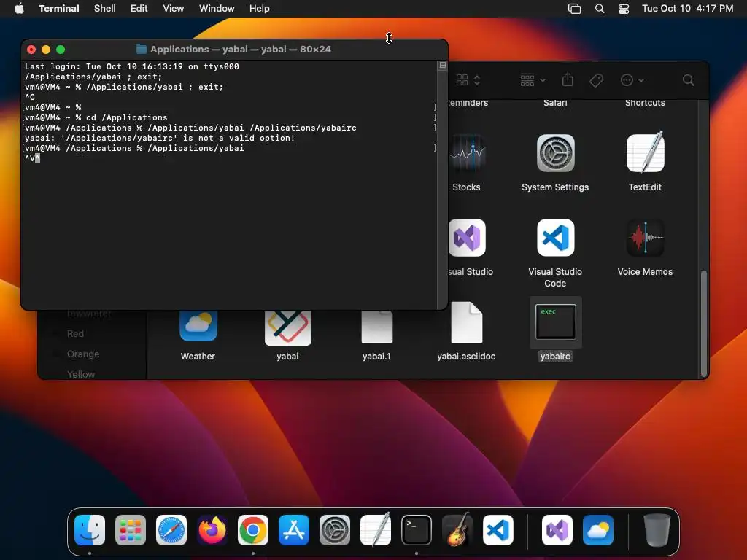
Task: Click the Terminal title folder proxy icon
Action: tap(141, 49)
